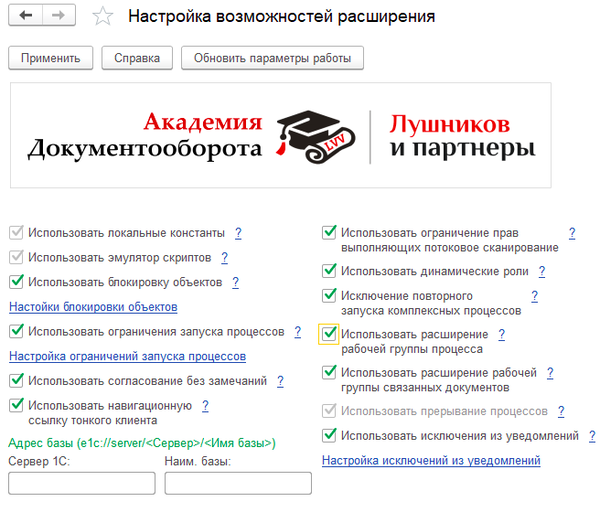Open help for notification exceptions option

592,435
